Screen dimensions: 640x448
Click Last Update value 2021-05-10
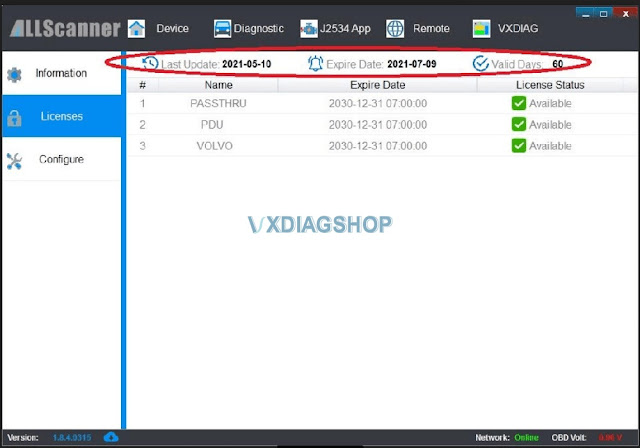pos(247,64)
